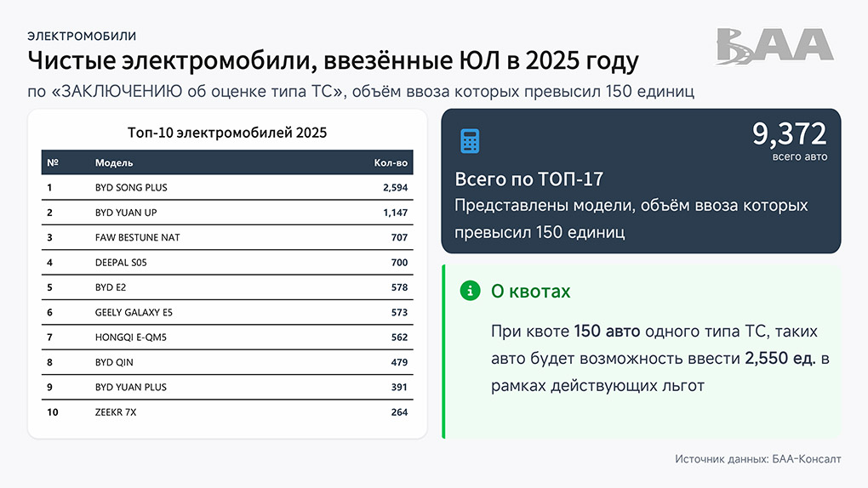
Task: Select the DEEPAL S05 entry
Action: (x=226, y=263)
